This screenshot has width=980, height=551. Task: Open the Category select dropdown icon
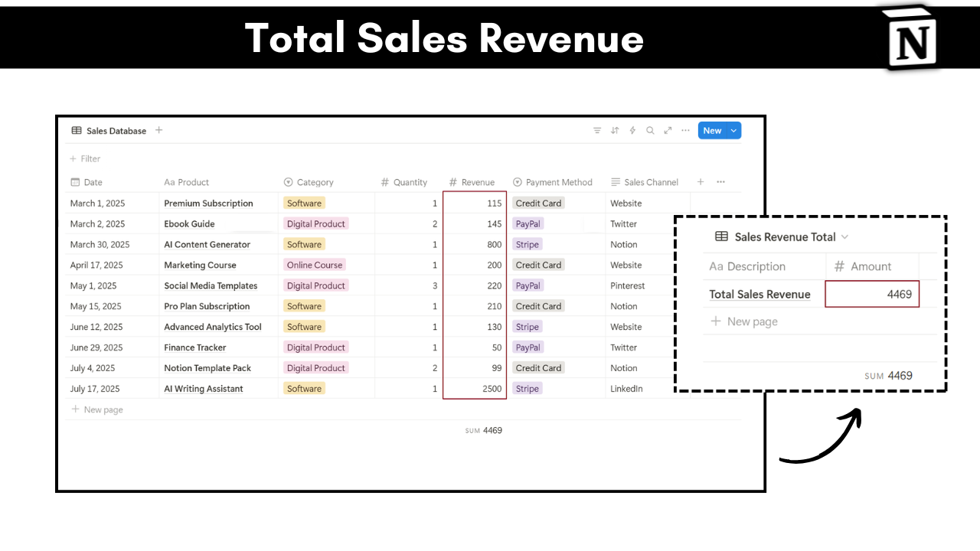tap(287, 182)
